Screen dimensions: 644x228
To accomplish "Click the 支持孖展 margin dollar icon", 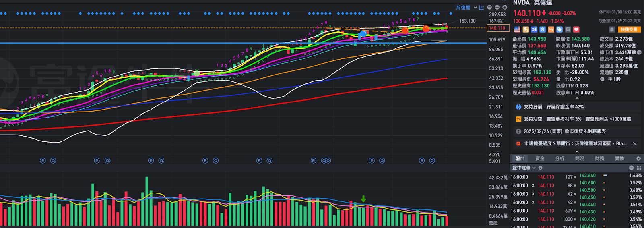I will pyautogui.click(x=518, y=107).
